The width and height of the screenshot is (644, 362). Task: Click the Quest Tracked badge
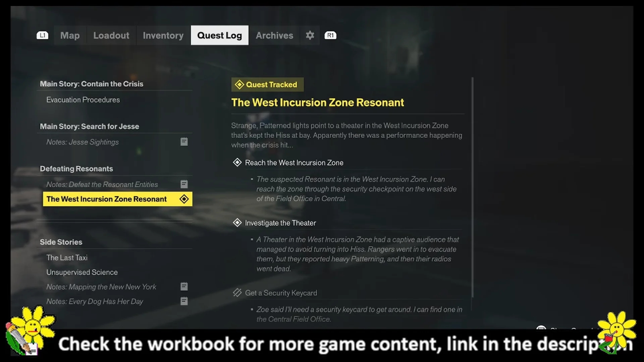[x=268, y=84]
